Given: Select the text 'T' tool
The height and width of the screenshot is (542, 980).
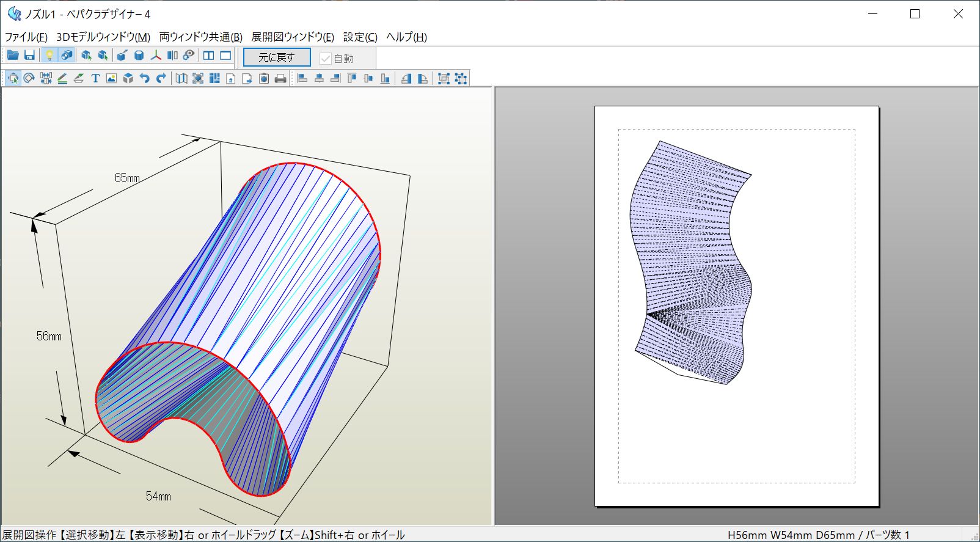Looking at the screenshot, I should 95,78.
